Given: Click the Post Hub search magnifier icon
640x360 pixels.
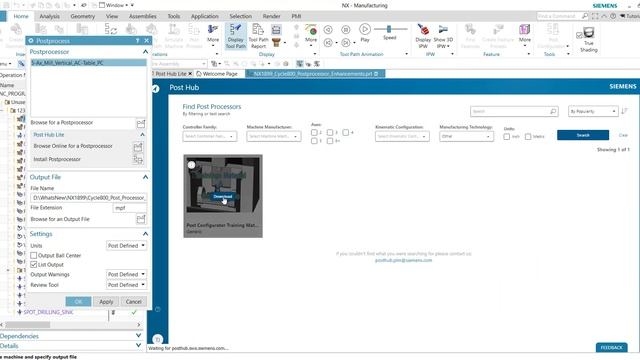Looking at the screenshot, I should pyautogui.click(x=553, y=111).
